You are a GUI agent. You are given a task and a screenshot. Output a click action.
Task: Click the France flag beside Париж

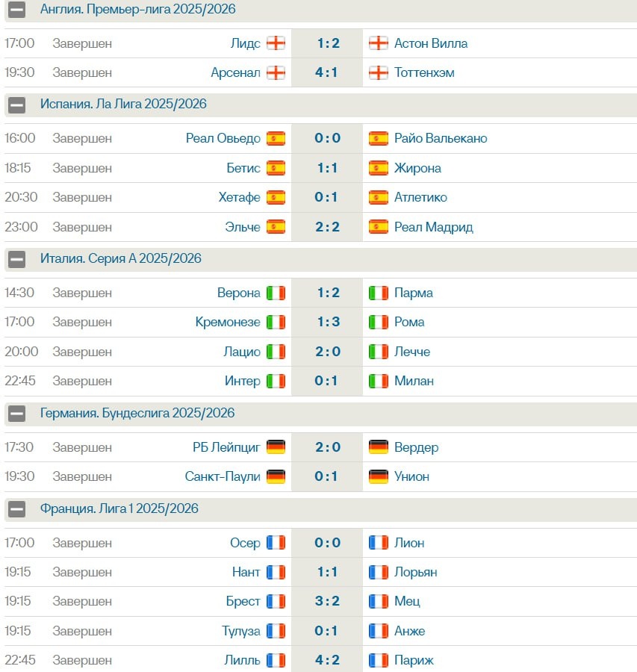[x=379, y=660]
